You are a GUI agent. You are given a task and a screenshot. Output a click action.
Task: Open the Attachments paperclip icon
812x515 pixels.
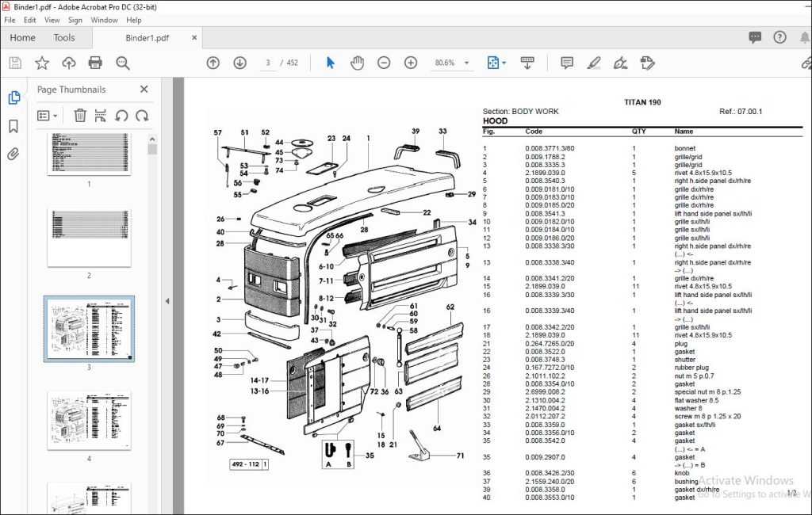(13, 154)
